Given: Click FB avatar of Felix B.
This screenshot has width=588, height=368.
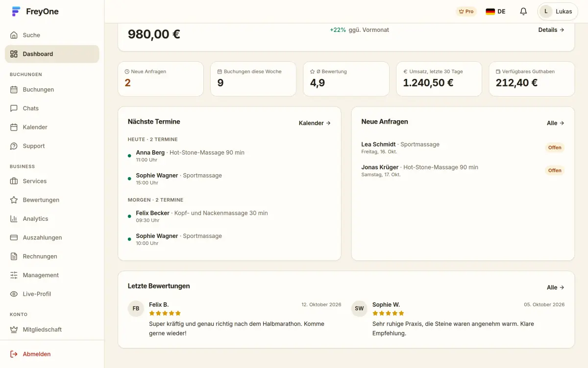Looking at the screenshot, I should [x=136, y=309].
